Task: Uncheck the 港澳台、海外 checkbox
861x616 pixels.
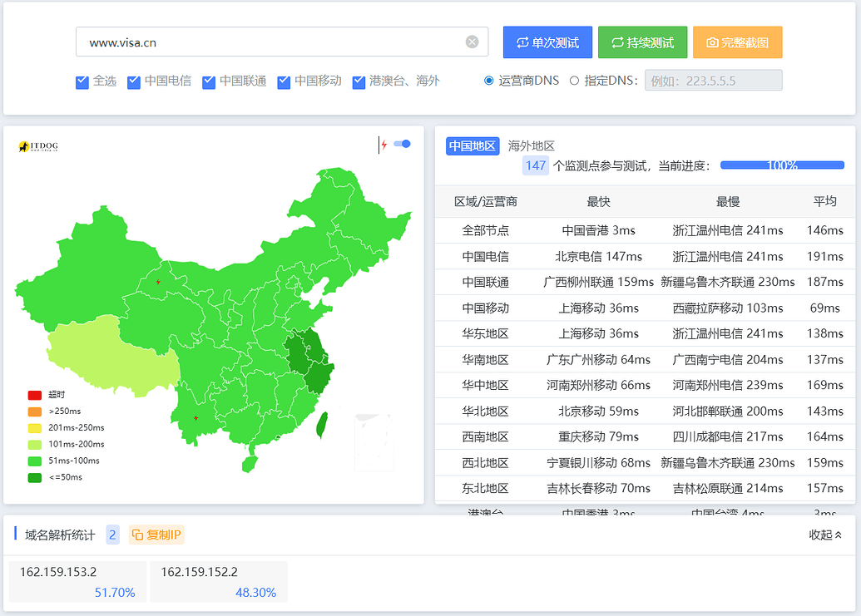Action: click(x=359, y=82)
